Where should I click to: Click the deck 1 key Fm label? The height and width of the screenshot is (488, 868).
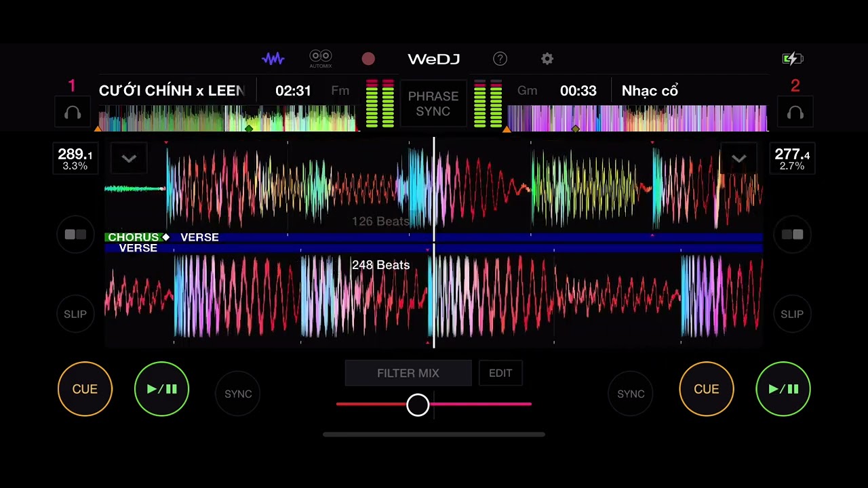340,91
